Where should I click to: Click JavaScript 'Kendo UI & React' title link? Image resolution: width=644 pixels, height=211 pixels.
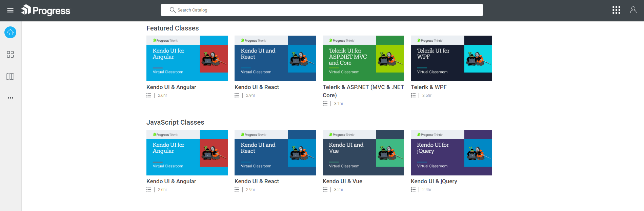[257, 181]
